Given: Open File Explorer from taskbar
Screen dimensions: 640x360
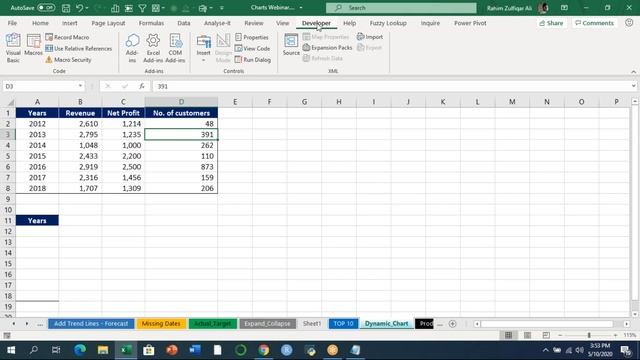Looking at the screenshot, I should 102,350.
